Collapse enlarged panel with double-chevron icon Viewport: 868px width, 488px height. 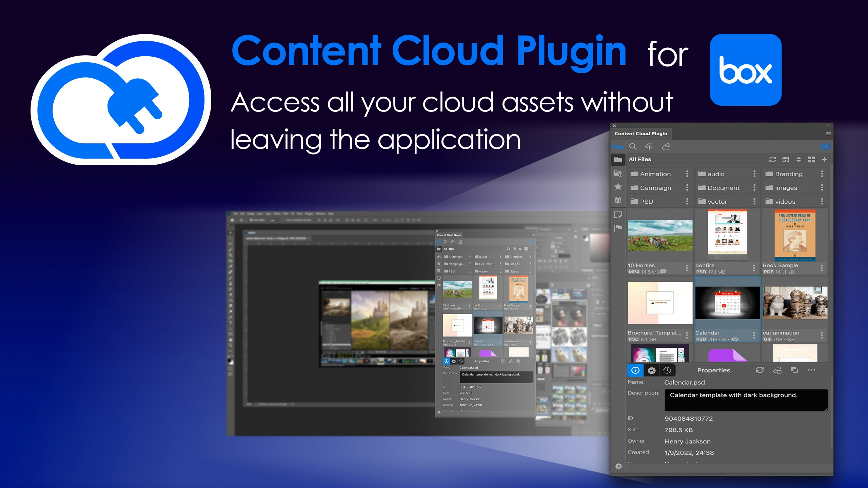coord(828,125)
